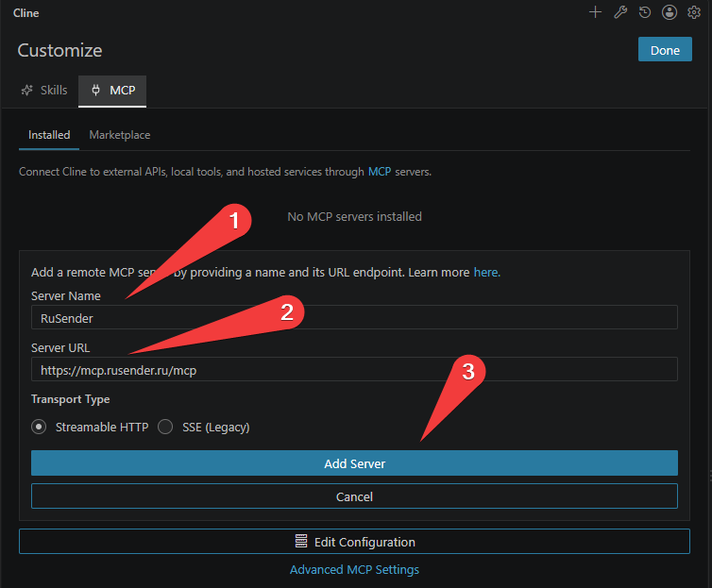Focus the Server Name field containing RuSender

coord(354,317)
